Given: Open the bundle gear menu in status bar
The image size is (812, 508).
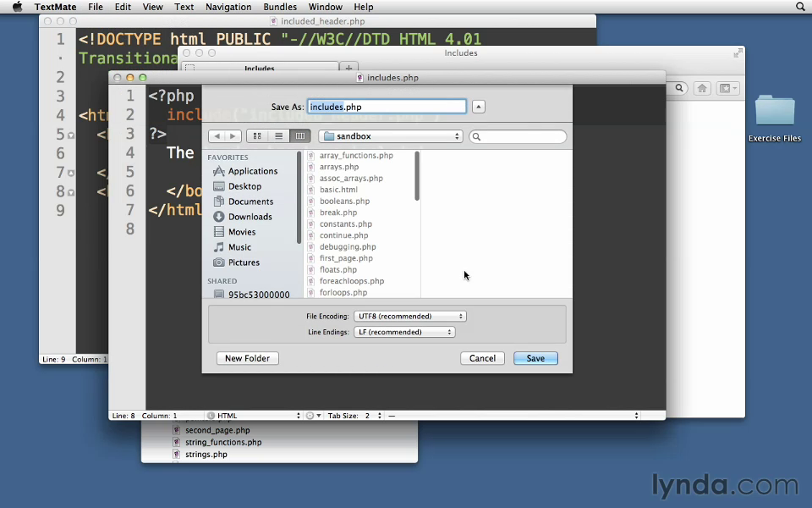Looking at the screenshot, I should tap(313, 416).
